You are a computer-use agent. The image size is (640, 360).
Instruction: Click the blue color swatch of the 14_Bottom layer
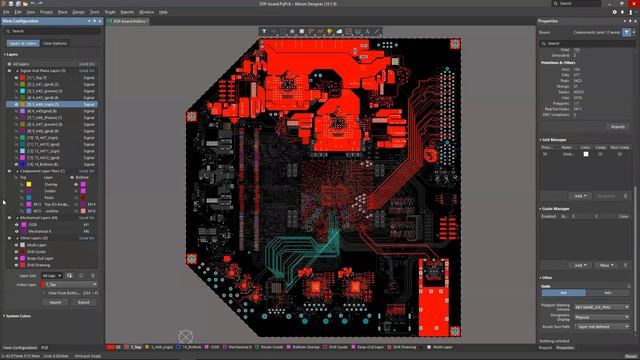(22, 164)
